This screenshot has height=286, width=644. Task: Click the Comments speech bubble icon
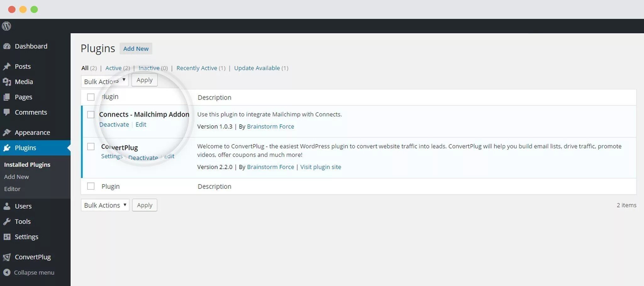tap(7, 112)
